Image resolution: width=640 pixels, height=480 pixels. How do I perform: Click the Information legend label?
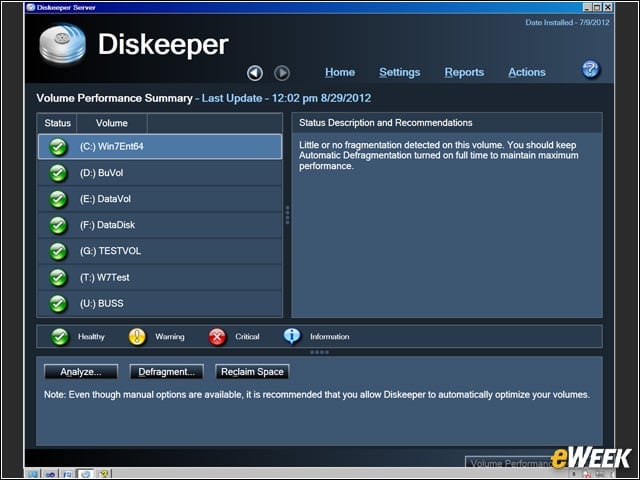click(330, 337)
